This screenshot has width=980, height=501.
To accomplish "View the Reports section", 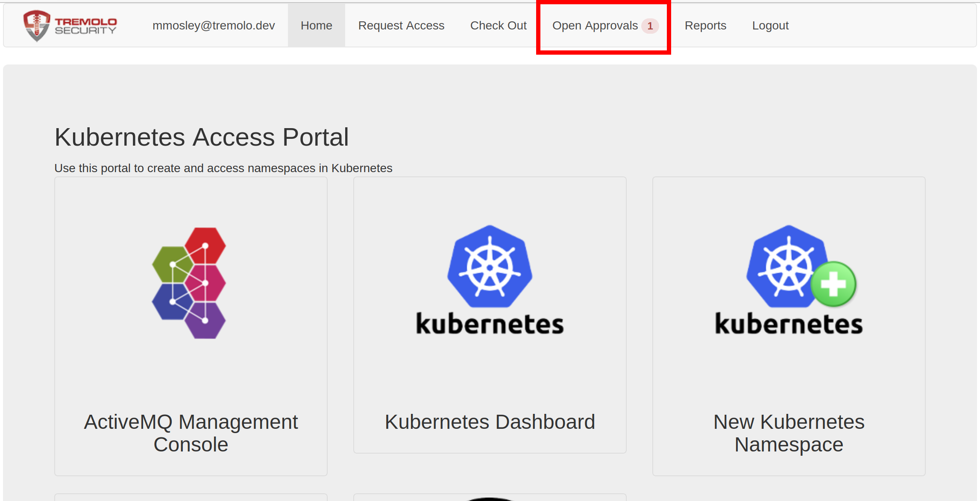I will 705,26.
